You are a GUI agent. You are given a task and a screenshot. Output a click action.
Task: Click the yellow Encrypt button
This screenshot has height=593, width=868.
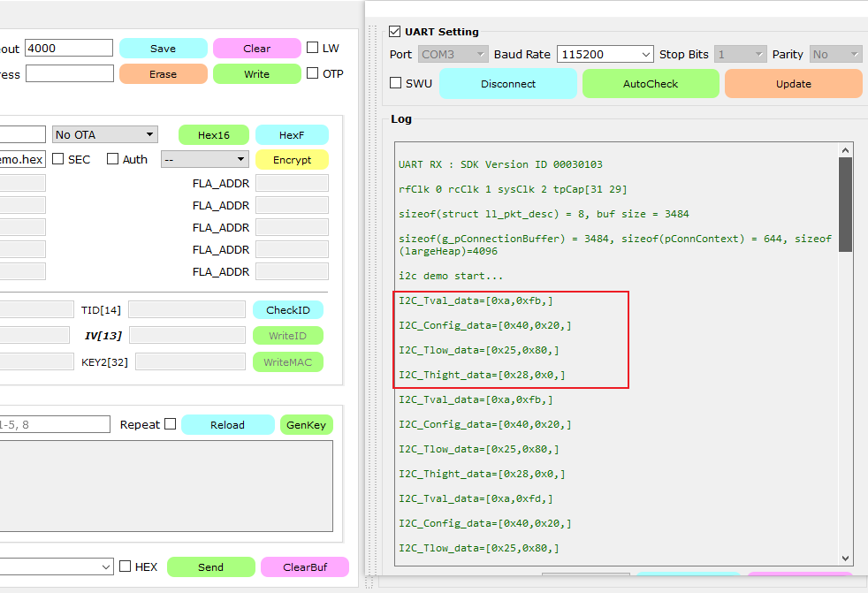tap(292, 160)
